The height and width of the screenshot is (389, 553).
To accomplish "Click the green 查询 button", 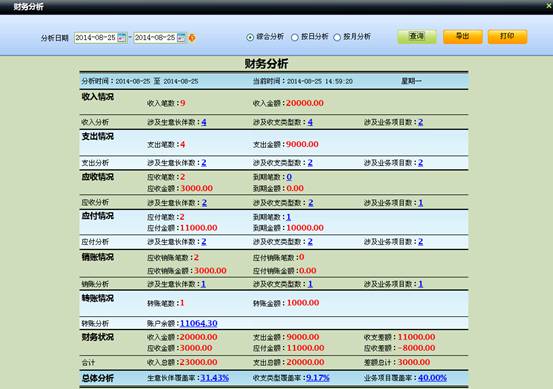I will click(x=417, y=37).
